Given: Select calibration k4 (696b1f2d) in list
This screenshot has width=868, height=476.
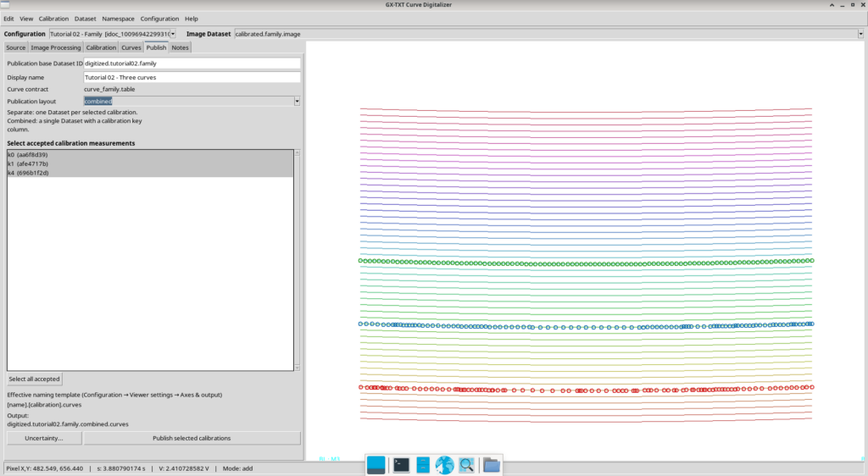Looking at the screenshot, I should (x=150, y=173).
